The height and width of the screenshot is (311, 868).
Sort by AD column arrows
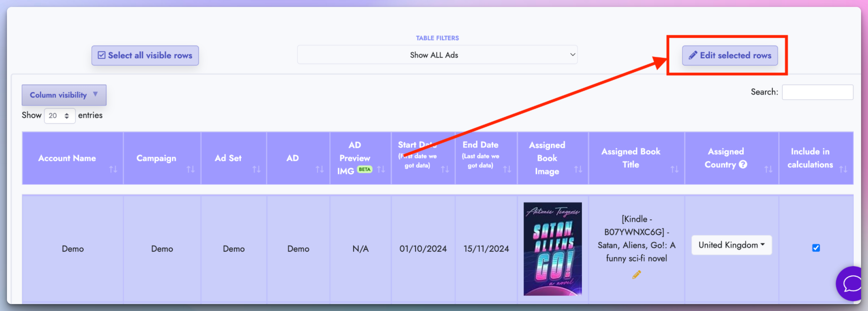[319, 169]
